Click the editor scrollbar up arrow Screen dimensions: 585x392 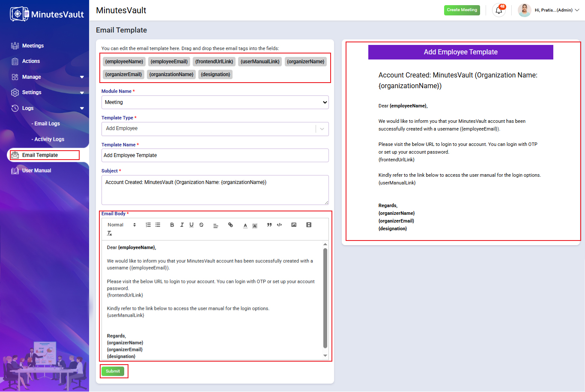tap(325, 244)
